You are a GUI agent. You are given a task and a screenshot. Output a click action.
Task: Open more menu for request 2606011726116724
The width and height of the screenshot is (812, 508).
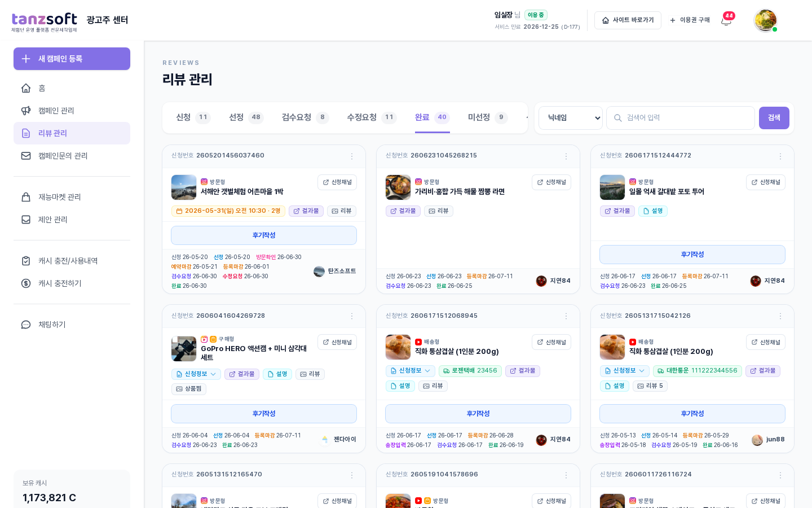tap(780, 475)
